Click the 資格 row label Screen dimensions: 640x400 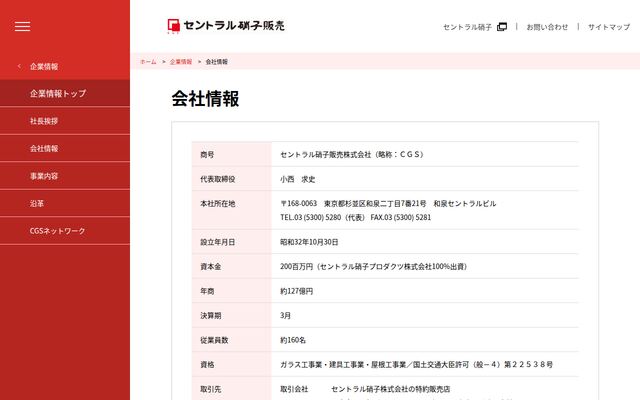point(207,364)
